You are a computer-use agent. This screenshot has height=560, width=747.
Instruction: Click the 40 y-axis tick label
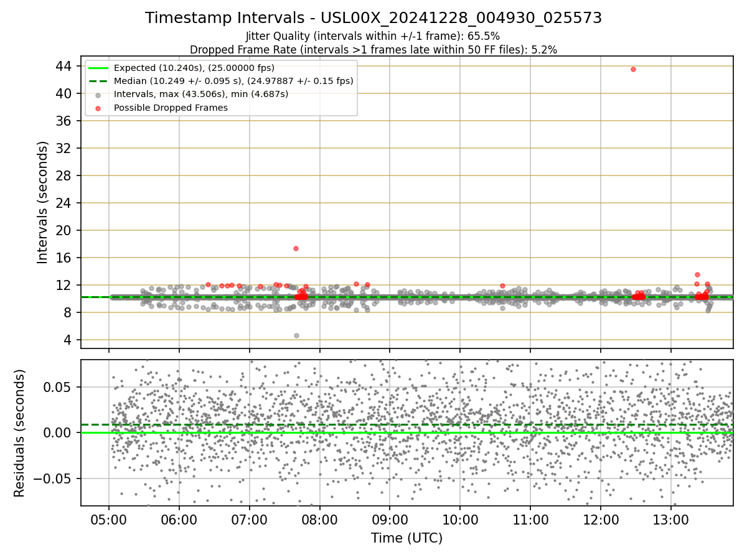point(65,93)
